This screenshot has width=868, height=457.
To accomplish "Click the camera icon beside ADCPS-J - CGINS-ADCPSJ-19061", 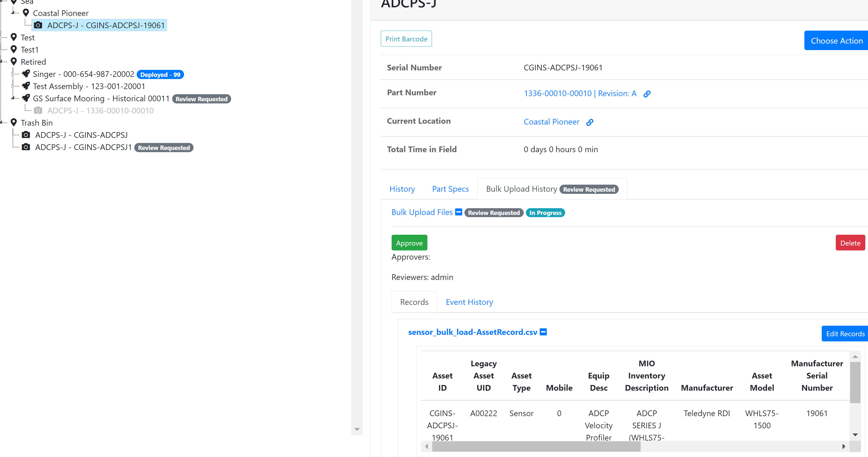I will (x=38, y=25).
